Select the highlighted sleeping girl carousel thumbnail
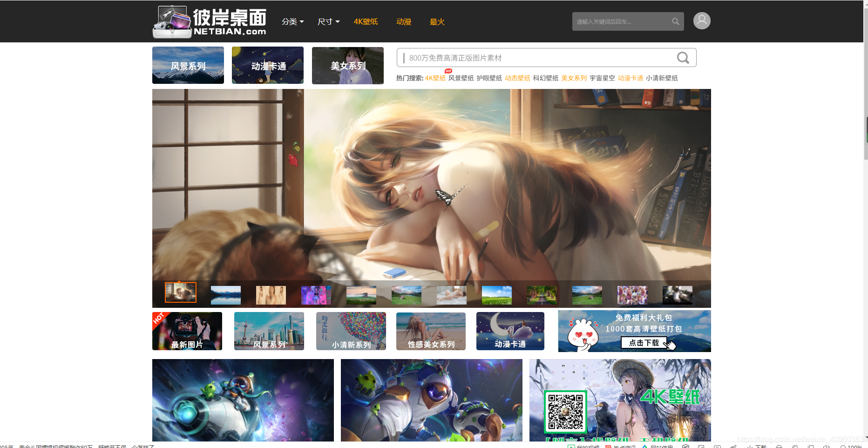 181,292
